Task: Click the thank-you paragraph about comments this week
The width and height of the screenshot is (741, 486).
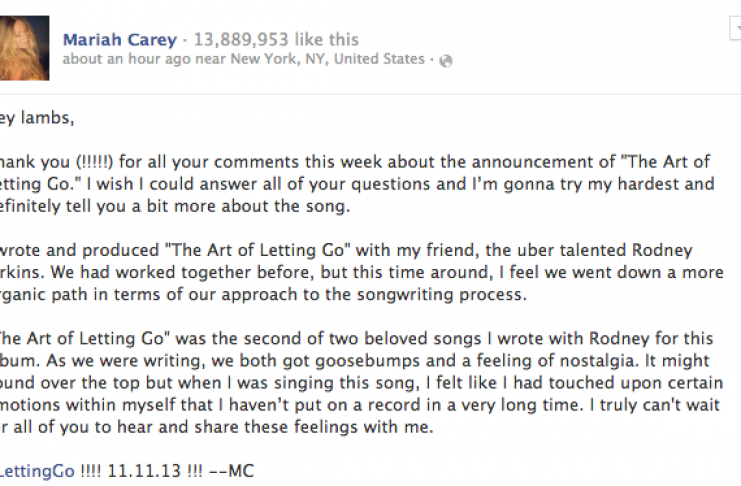Action: (x=360, y=183)
